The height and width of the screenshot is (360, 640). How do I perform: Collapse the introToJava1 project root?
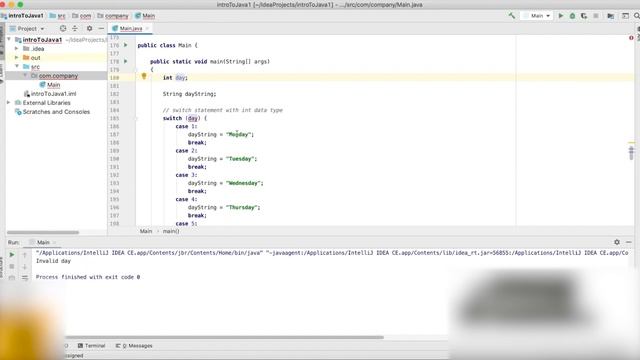9,40
